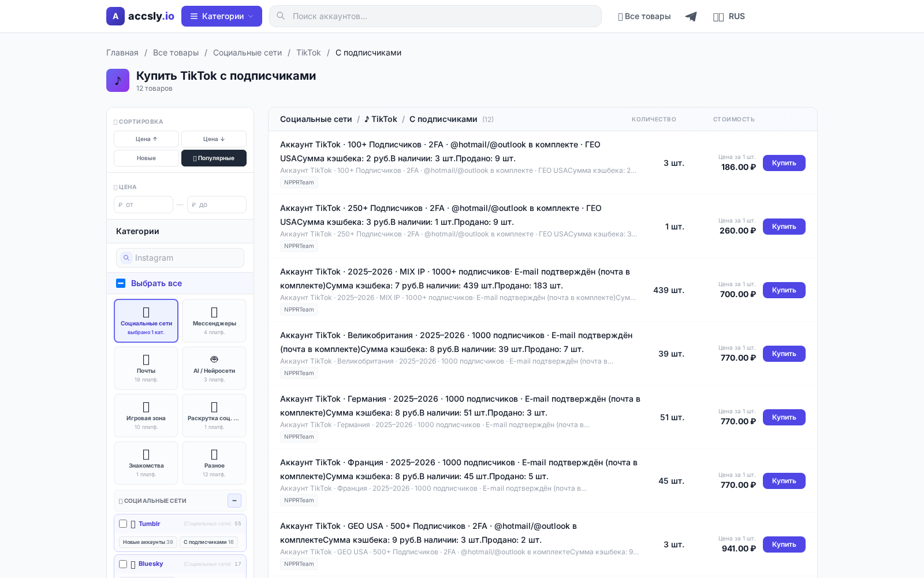The width and height of the screenshot is (924, 578).
Task: Sort by Новые
Action: (146, 158)
